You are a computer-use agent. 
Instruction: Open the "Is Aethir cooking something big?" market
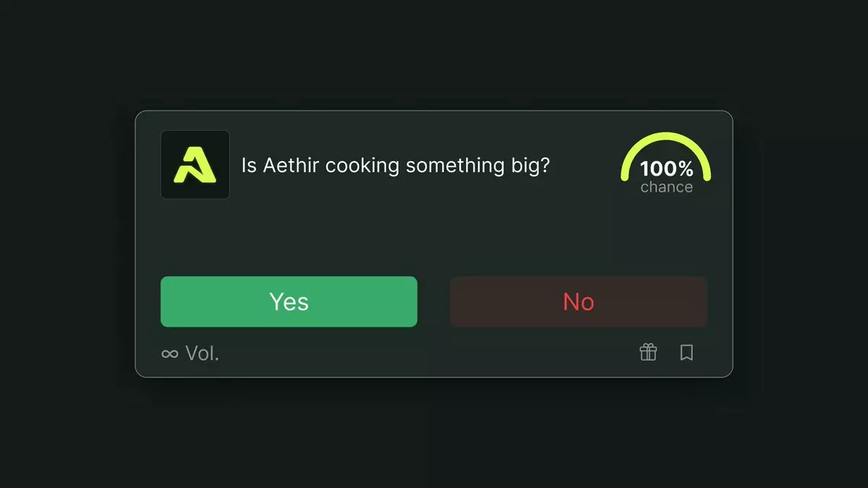pos(395,166)
